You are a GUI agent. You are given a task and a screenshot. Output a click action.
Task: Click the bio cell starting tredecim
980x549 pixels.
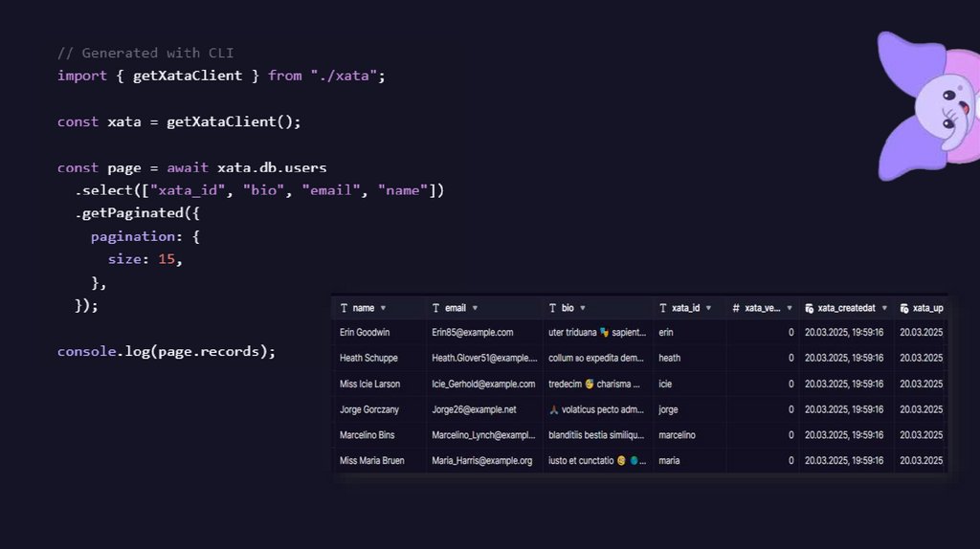(x=593, y=384)
